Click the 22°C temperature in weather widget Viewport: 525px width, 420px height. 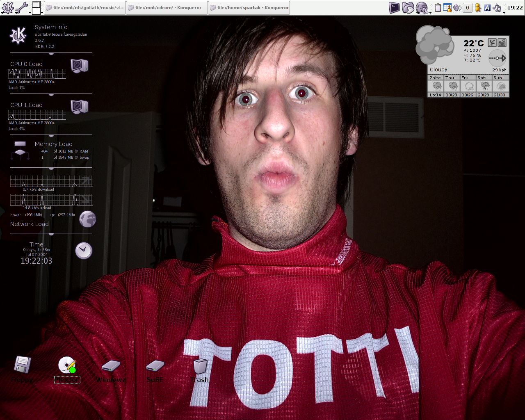(x=474, y=43)
